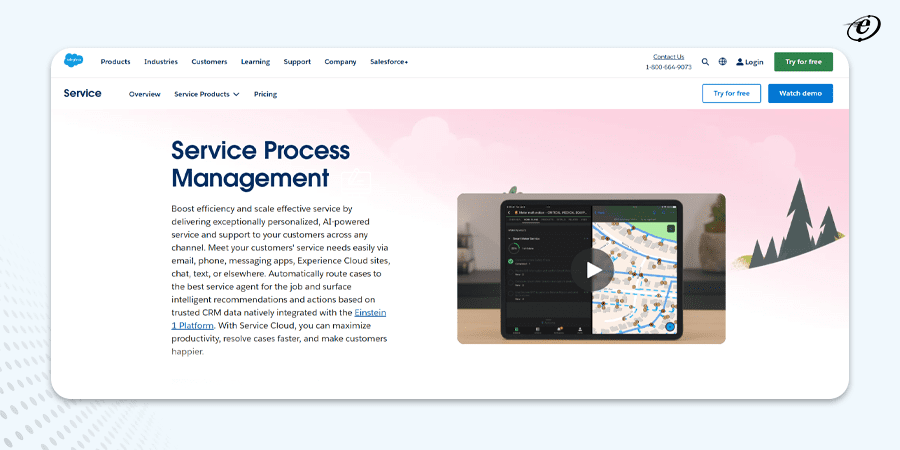Viewport: 900px width, 450px height.
Task: Click the phone number 1-800-664-9073
Action: pos(669,67)
